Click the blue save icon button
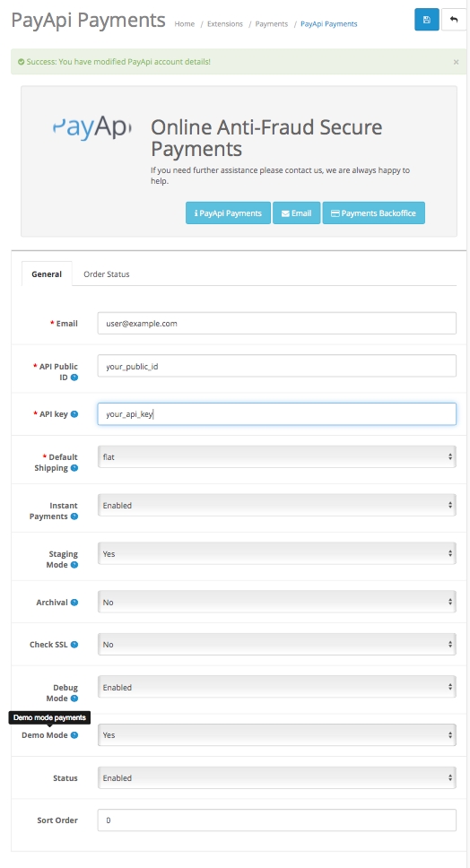 (426, 20)
